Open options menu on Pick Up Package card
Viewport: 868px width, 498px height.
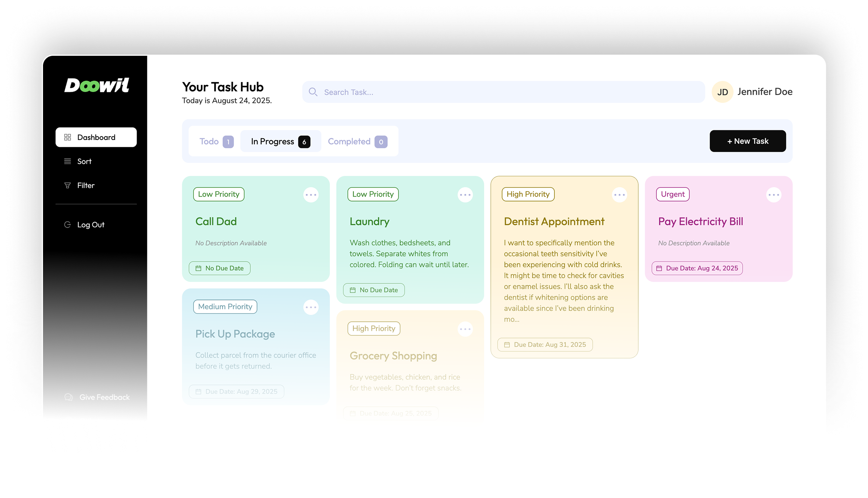311,307
